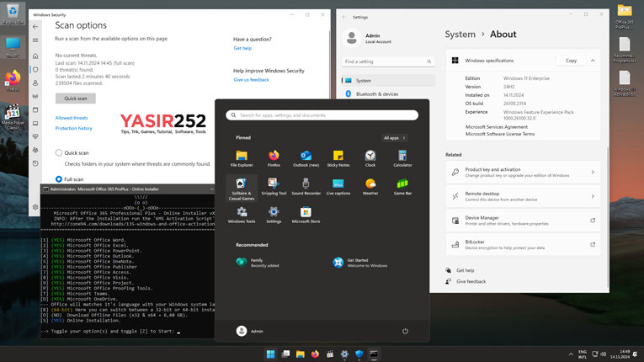Open Office 365 ProPlus desktop folder
644x362 pixels.
[625, 17]
